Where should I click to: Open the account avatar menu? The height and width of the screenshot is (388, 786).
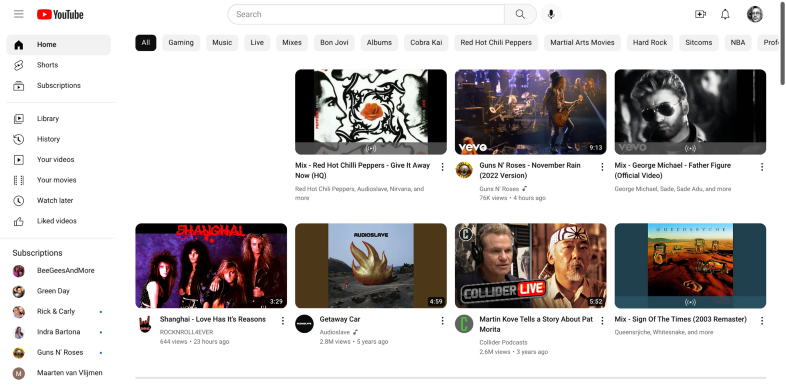coord(754,14)
